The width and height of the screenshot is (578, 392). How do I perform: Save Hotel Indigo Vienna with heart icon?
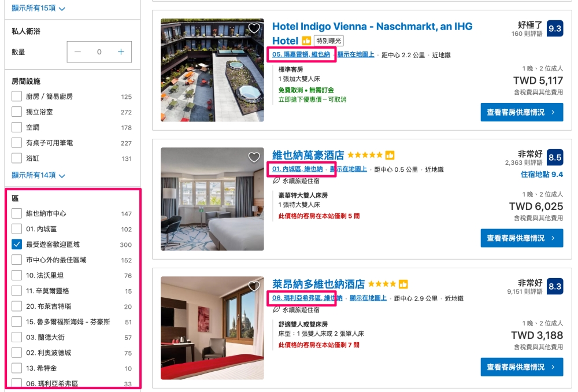click(254, 28)
